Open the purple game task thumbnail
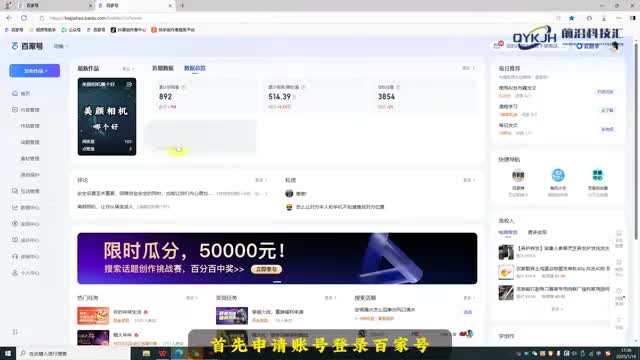Screen dimensions: 640x360 tap(232, 316)
